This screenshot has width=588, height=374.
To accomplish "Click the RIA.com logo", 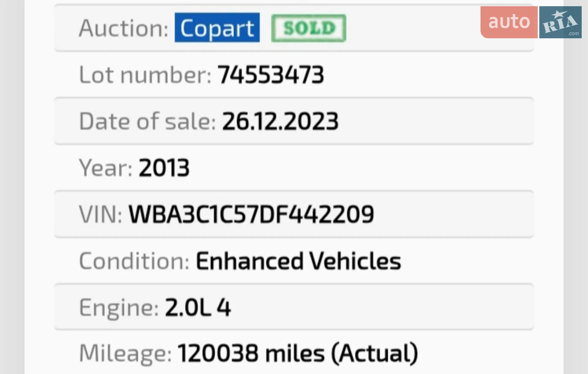I will [560, 22].
